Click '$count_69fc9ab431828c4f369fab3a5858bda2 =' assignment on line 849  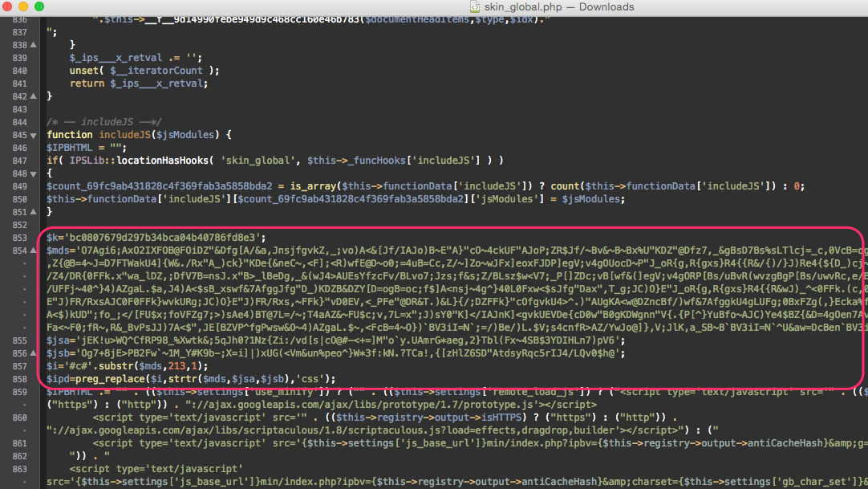(165, 186)
